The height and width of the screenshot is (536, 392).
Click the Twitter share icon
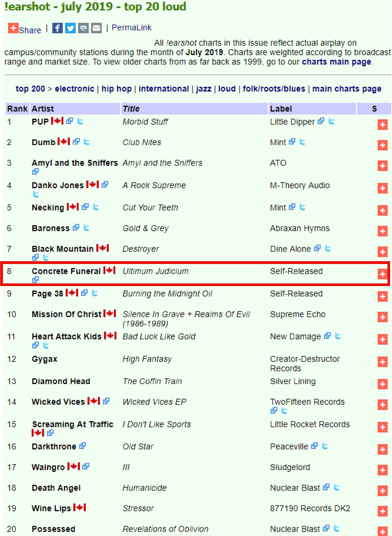70,28
